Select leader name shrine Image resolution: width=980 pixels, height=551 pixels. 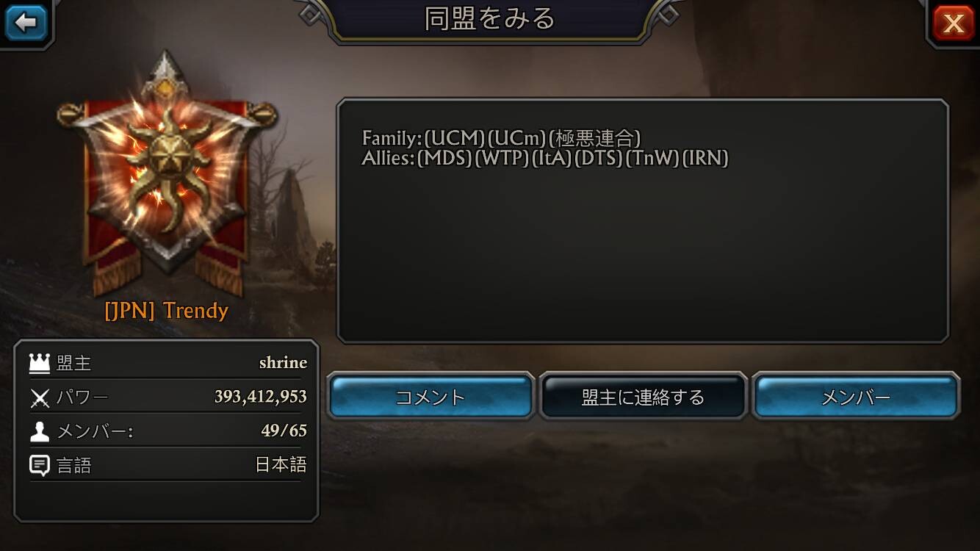click(x=283, y=362)
